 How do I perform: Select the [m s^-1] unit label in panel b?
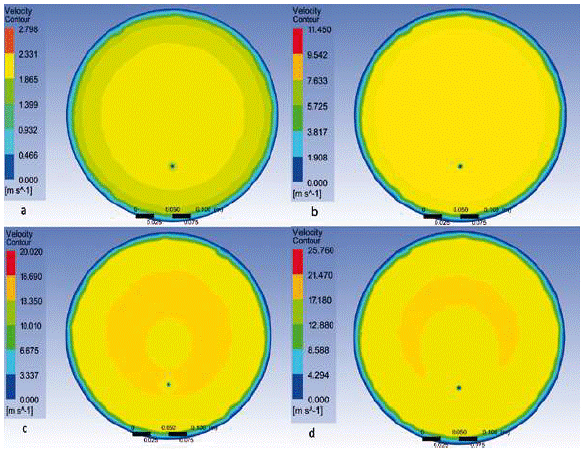click(x=307, y=194)
